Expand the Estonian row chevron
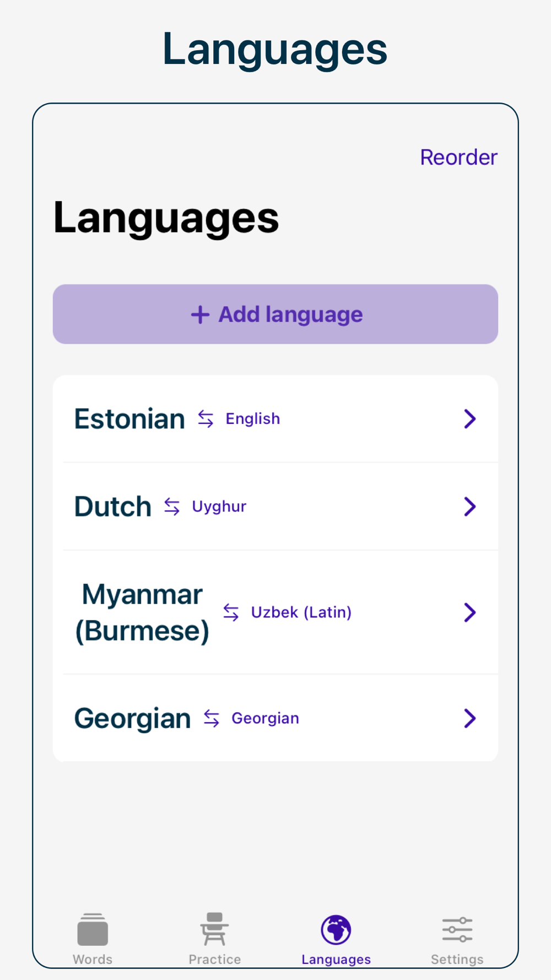Screen dimensions: 551x980 pos(469,419)
